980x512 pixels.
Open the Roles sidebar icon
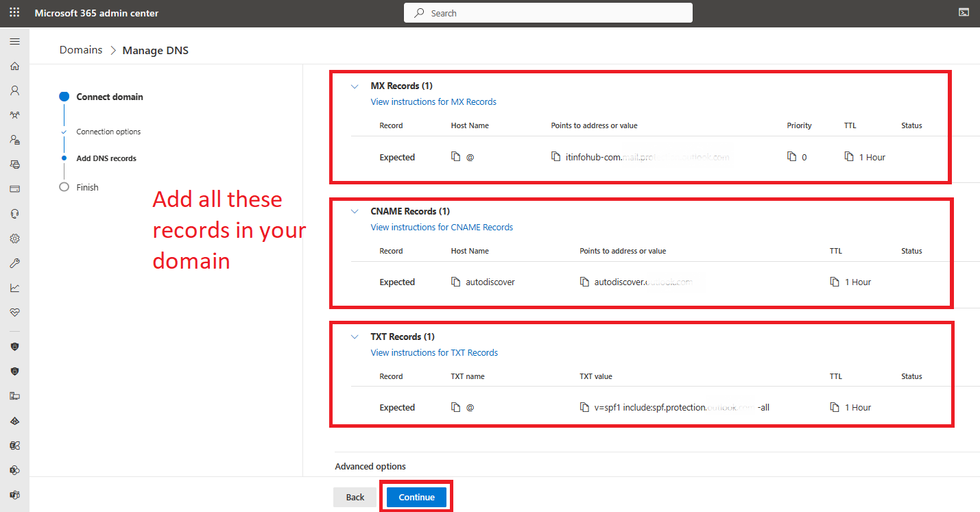point(14,140)
